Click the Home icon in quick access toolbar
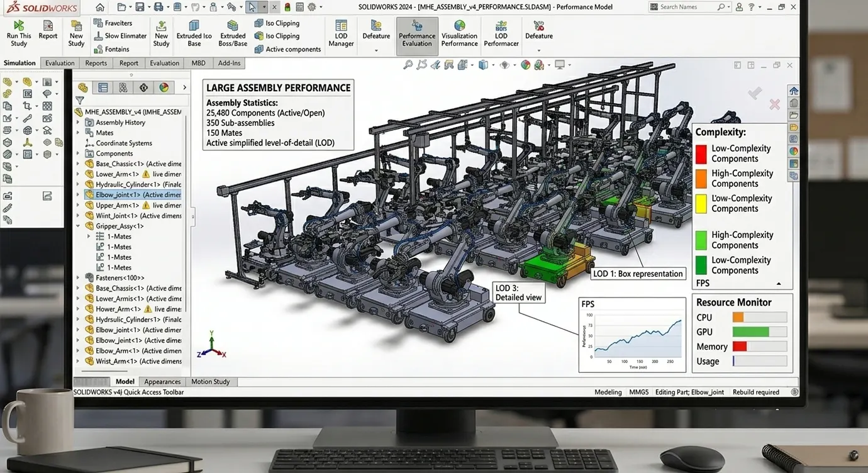 [100, 8]
